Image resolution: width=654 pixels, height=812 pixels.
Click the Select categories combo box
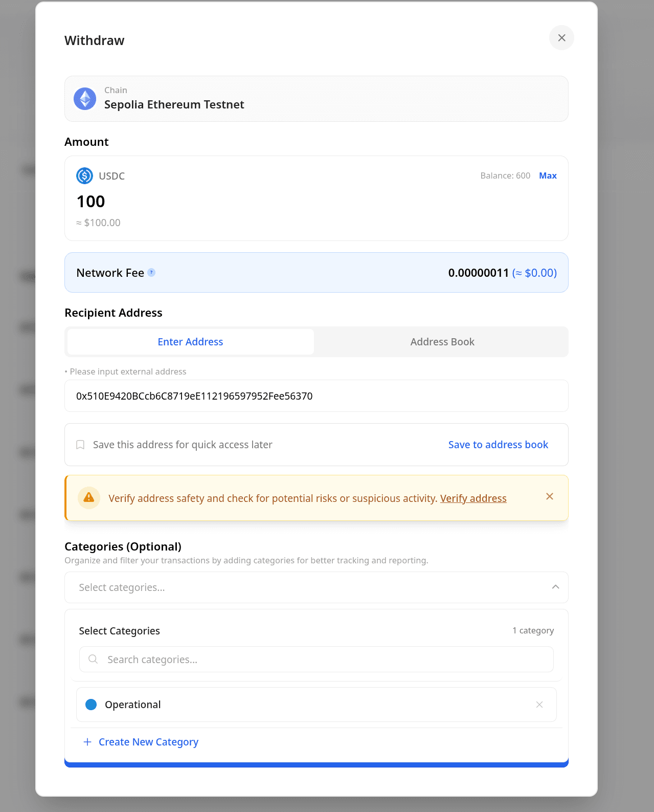point(307,587)
